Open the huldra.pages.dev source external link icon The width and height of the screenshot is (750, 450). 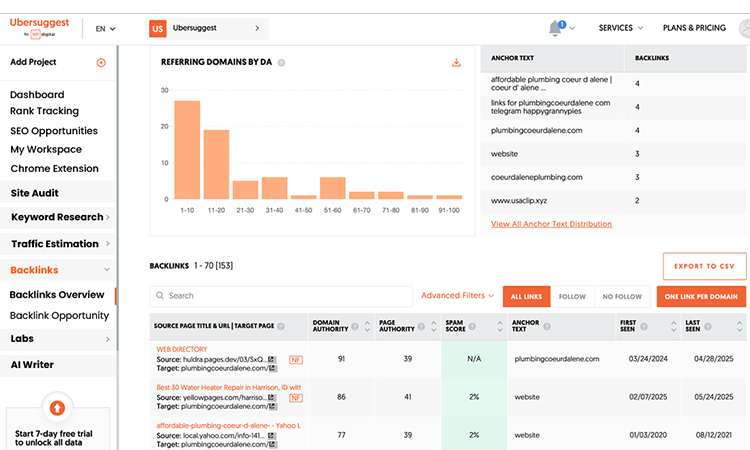271,359
